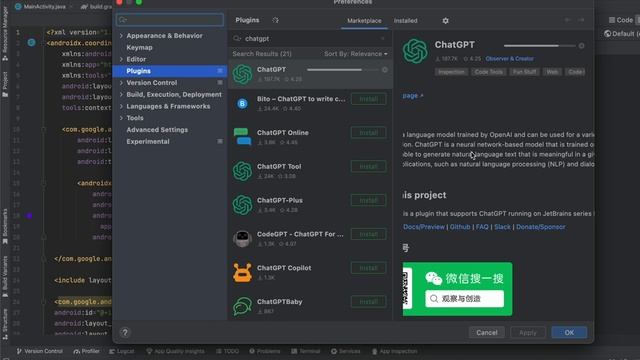Open the Bookmarks side tool window
Viewport: 640px width, 360px height.
[5, 227]
